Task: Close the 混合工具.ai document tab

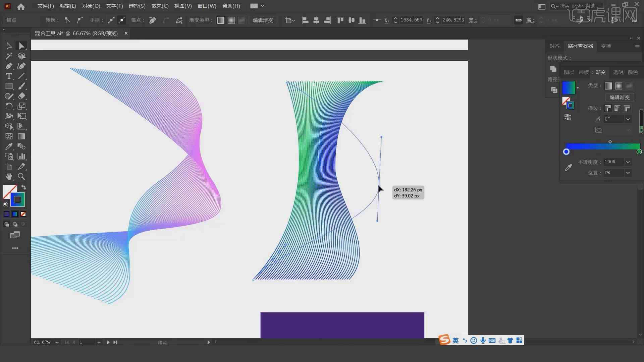Action: [x=126, y=33]
